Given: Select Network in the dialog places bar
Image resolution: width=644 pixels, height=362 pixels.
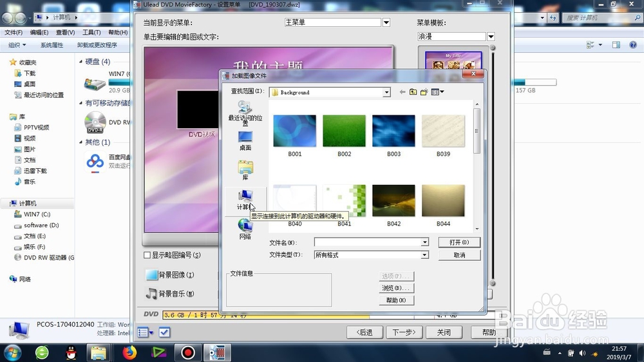Looking at the screenshot, I should 245,229.
